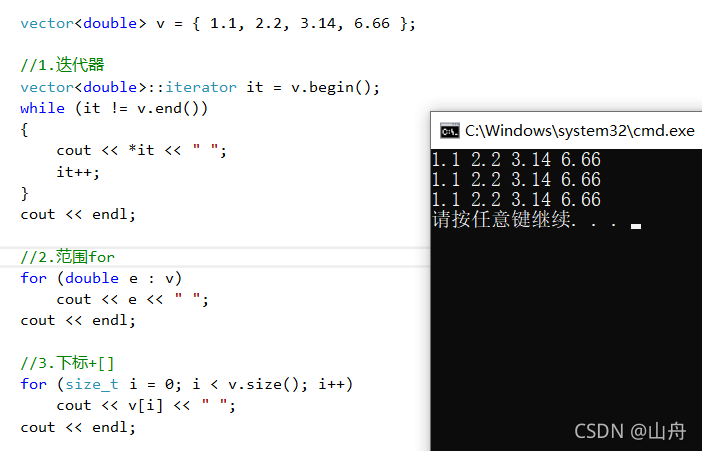The height and width of the screenshot is (451, 702).
Task: Click the vector declaration line with 6.66
Action: [218, 23]
